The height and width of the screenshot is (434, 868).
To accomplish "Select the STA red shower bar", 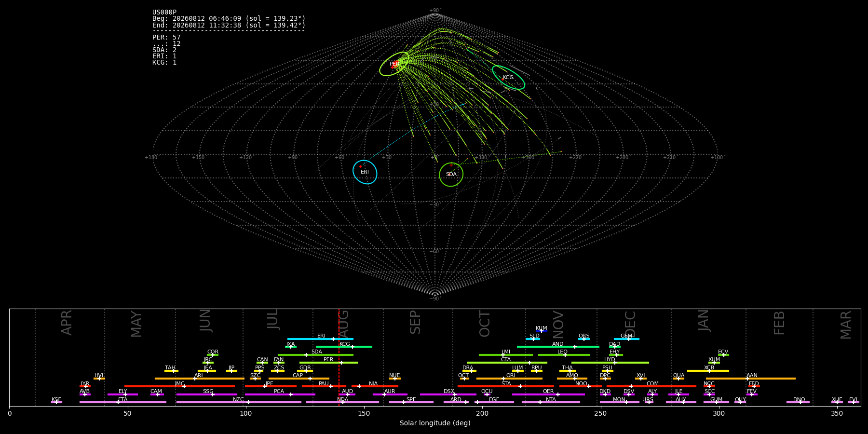I will pos(506,386).
